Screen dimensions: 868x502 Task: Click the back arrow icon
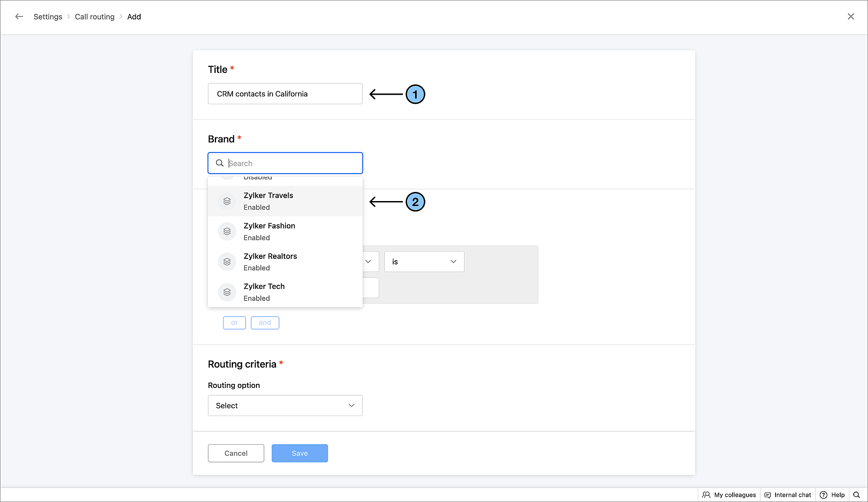[19, 17]
